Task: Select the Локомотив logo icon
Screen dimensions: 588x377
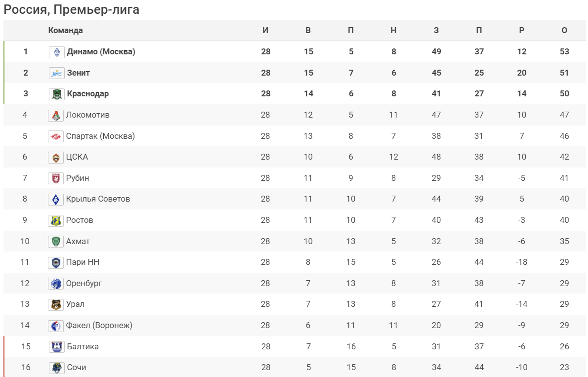Action: (x=56, y=115)
